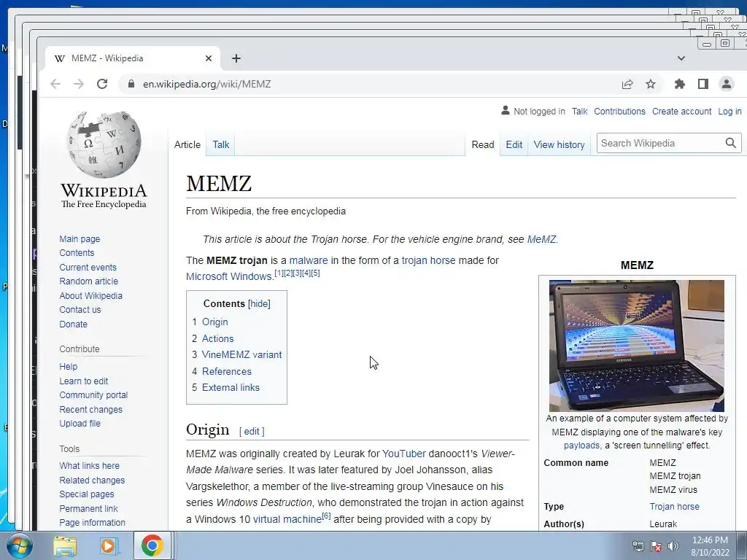Click the share page icon
This screenshot has height=560, width=747.
pos(627,85)
